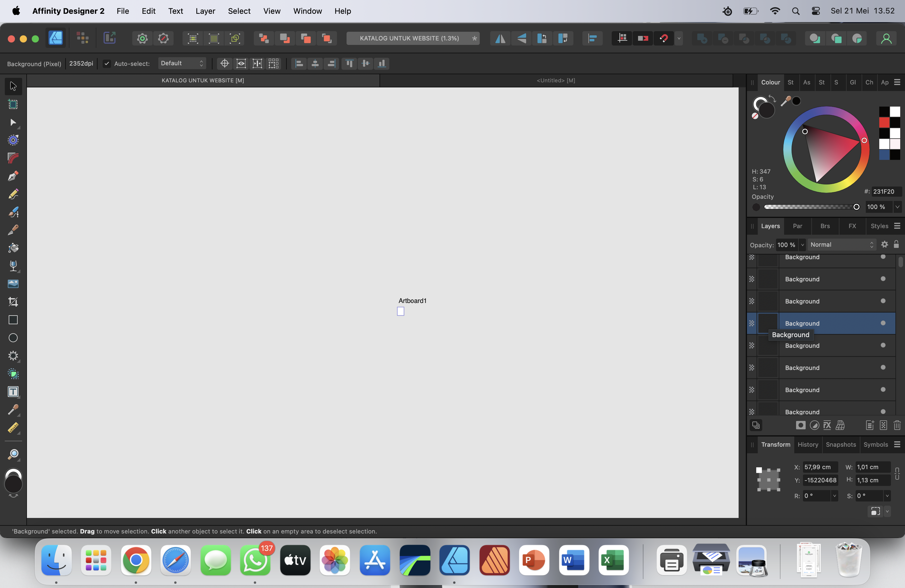The height and width of the screenshot is (588, 905).
Task: Toggle snapping with the magnet icon
Action: tap(664, 38)
